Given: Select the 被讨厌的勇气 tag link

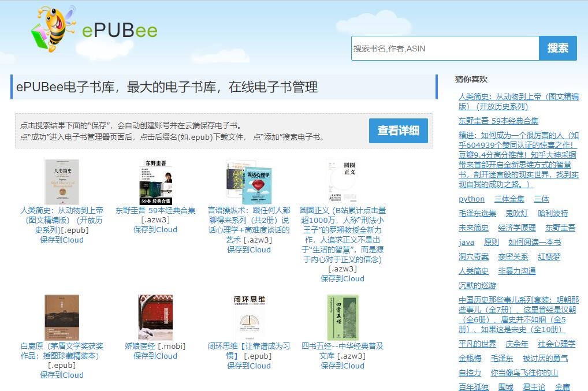Looking at the screenshot, I should tap(545, 359).
